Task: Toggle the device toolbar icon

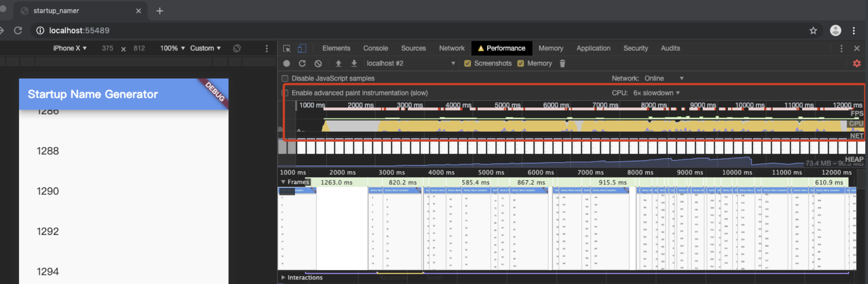Action: pos(302,48)
